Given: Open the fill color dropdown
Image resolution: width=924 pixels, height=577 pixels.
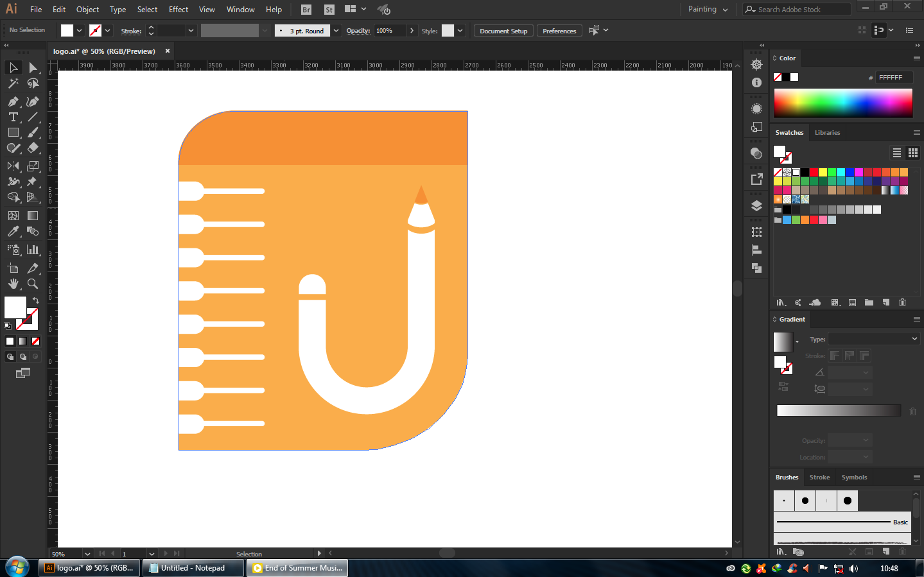Looking at the screenshot, I should (x=80, y=31).
